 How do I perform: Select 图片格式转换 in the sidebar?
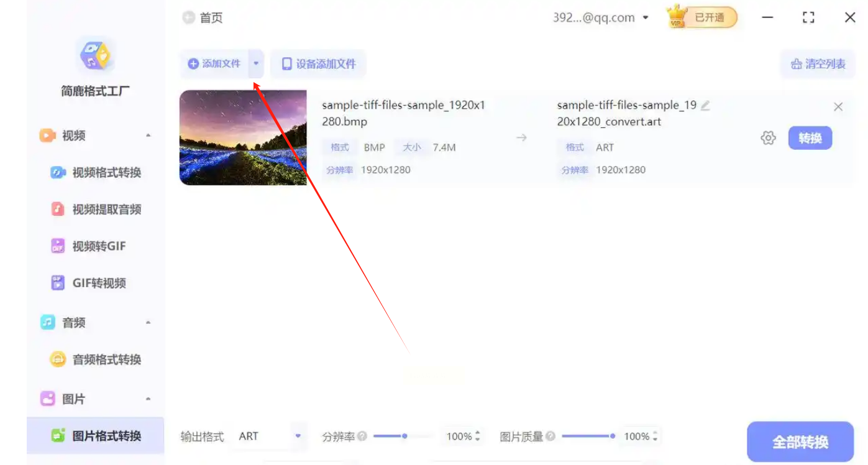96,436
